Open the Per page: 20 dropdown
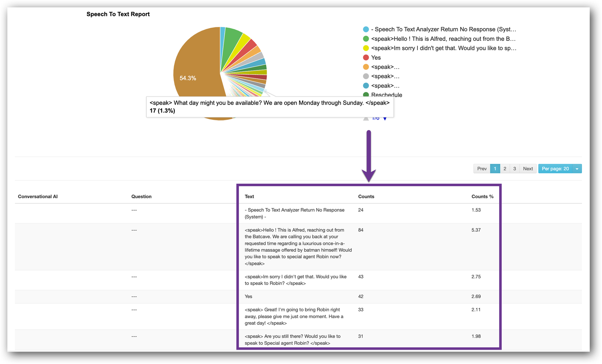Screen dimensions: 602x364 [x=555, y=169]
